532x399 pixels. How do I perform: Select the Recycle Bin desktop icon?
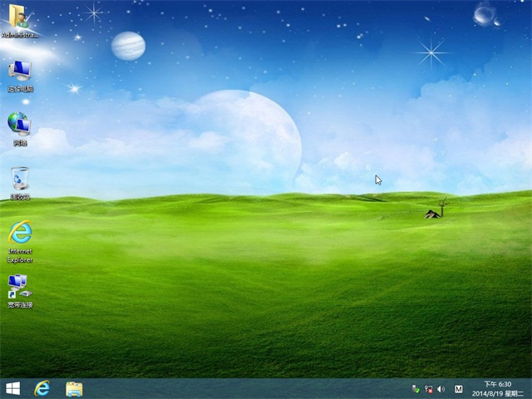(x=19, y=177)
